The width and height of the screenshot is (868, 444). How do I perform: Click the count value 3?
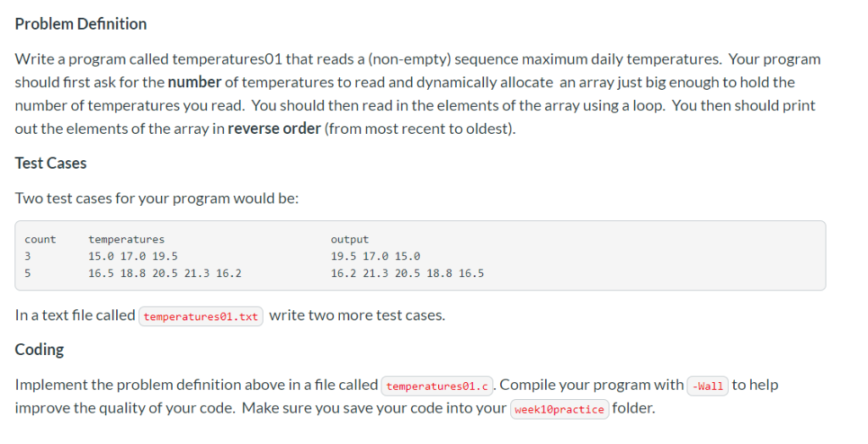pos(28,257)
